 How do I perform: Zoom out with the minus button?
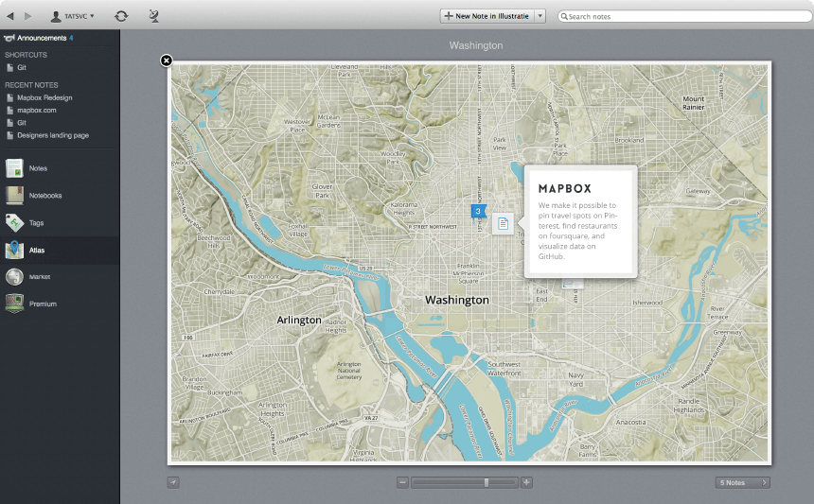pyautogui.click(x=403, y=483)
